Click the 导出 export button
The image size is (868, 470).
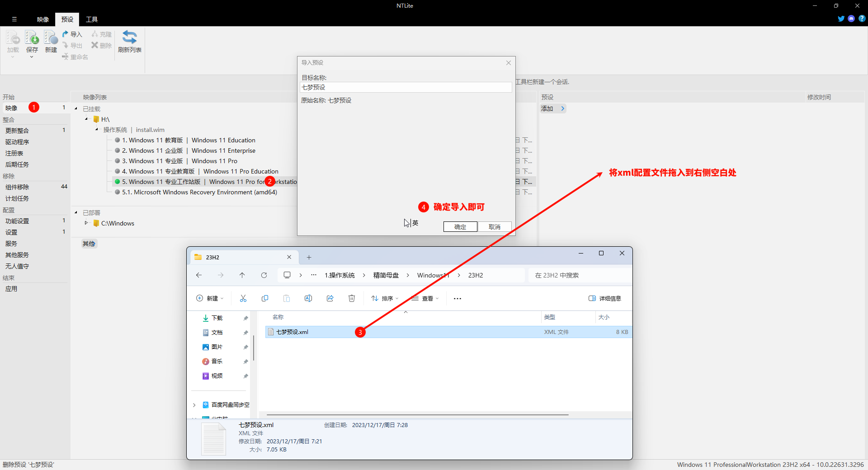72,46
